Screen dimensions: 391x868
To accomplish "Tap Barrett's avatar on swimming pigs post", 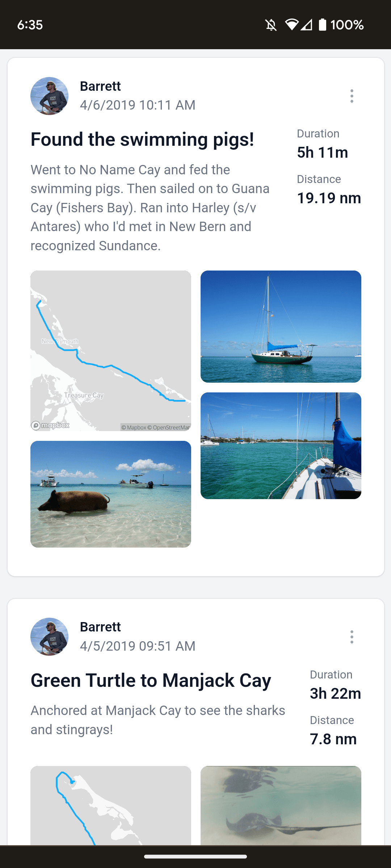I will coord(49,96).
